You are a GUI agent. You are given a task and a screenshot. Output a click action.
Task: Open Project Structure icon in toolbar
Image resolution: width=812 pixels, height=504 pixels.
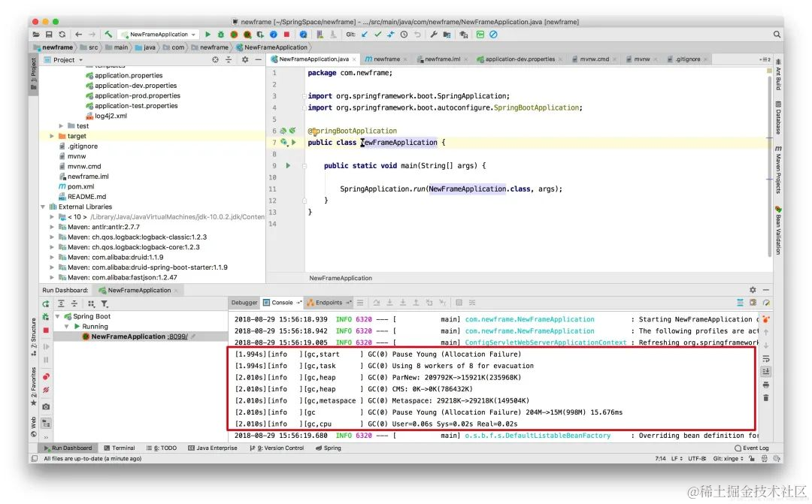pyautogui.click(x=447, y=34)
